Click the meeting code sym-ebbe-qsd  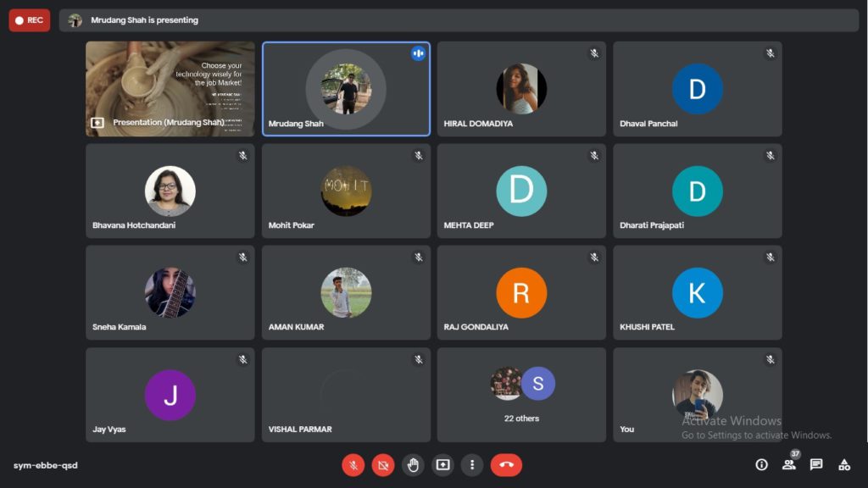click(x=46, y=465)
